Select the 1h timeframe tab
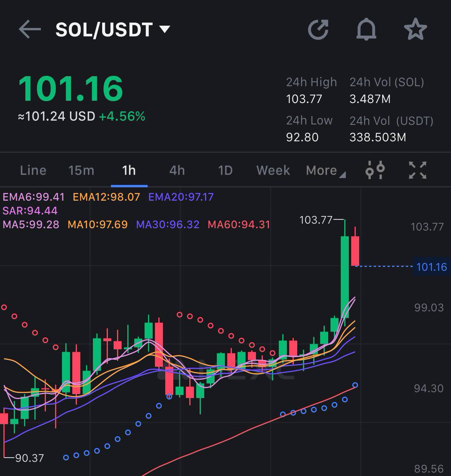Viewport: 451px width, 476px height. coord(129,171)
